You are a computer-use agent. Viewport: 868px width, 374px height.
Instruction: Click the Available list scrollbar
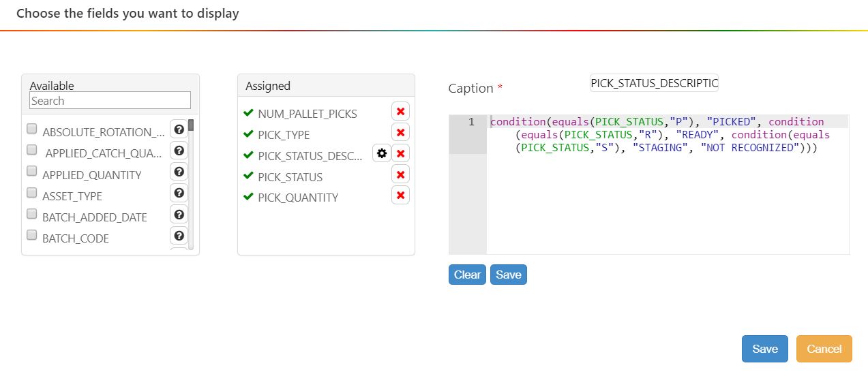[x=191, y=184]
